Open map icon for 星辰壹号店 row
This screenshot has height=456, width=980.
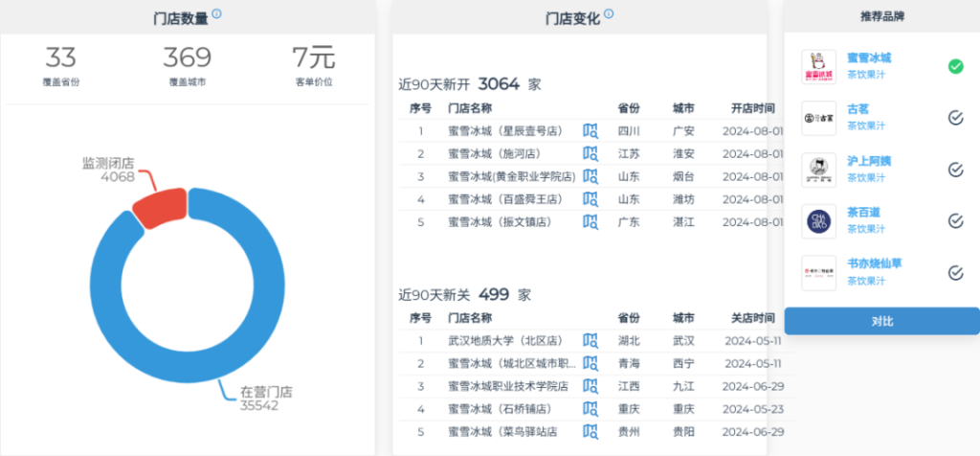tap(590, 130)
